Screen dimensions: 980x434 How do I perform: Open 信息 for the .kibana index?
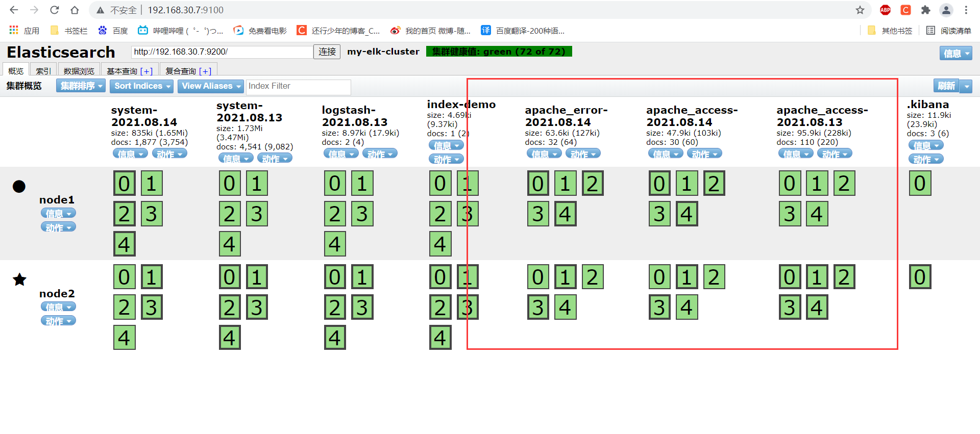[x=926, y=145]
